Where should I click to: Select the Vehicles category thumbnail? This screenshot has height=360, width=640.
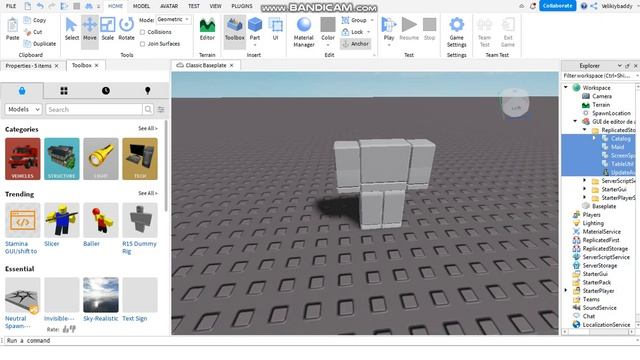coord(22,159)
